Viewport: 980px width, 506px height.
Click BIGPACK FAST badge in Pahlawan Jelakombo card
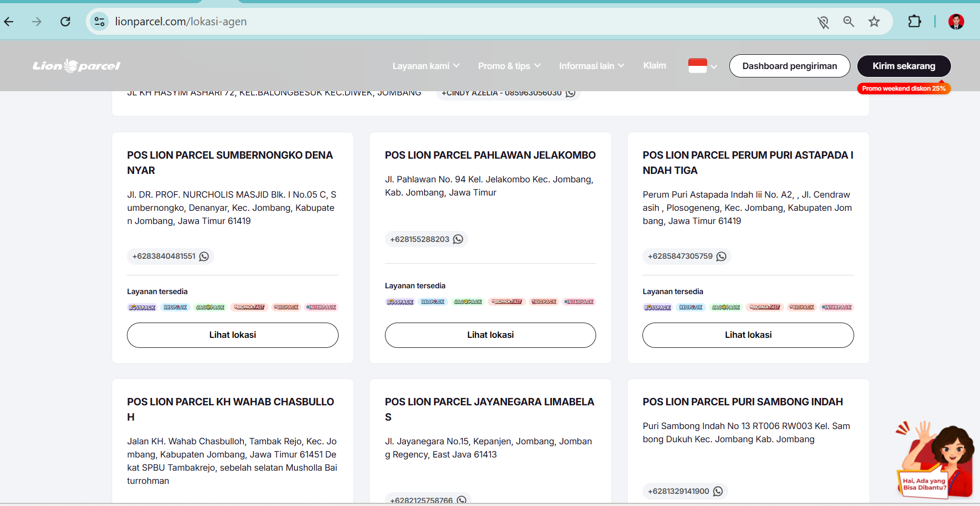click(x=507, y=302)
